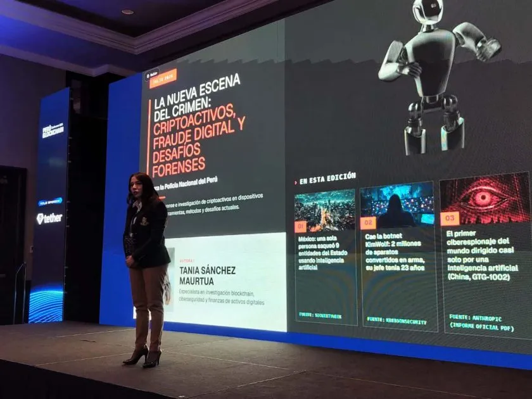The height and width of the screenshot is (399, 532).
Task: Select the orange 03 number badge
Action: 450,217
